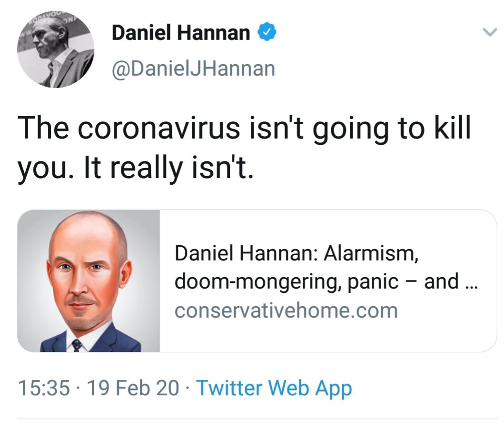Open Daniel Hannan's round profile picture
This screenshot has width=504, height=429.
point(55,50)
